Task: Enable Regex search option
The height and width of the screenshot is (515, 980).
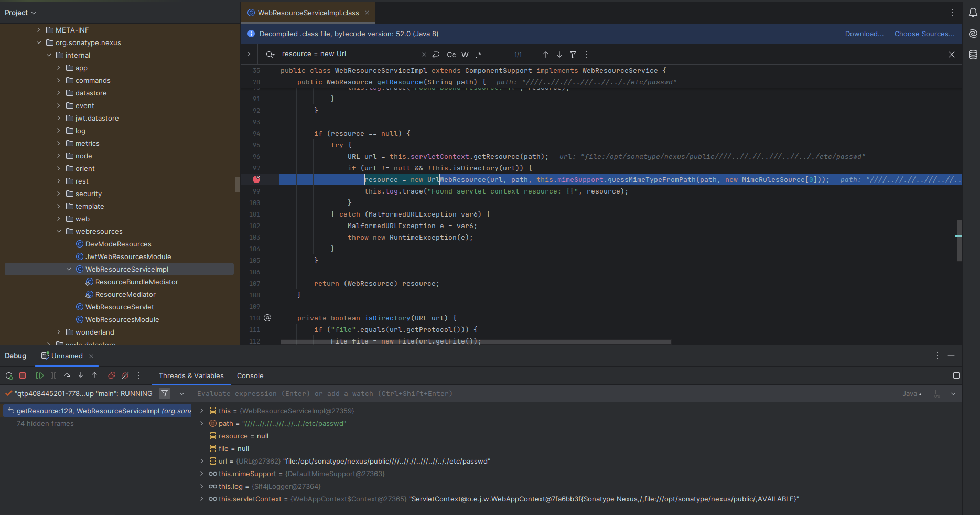Action: [x=479, y=55]
